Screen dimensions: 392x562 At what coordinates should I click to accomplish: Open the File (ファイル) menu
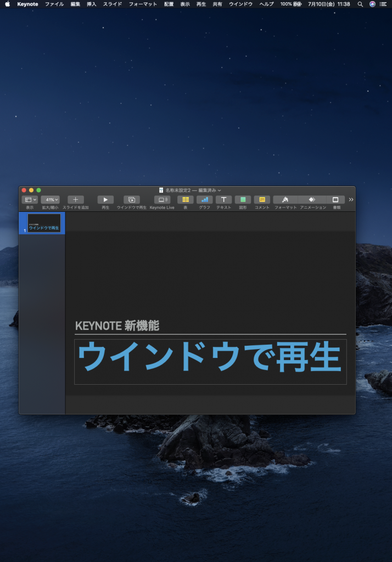click(x=54, y=4)
